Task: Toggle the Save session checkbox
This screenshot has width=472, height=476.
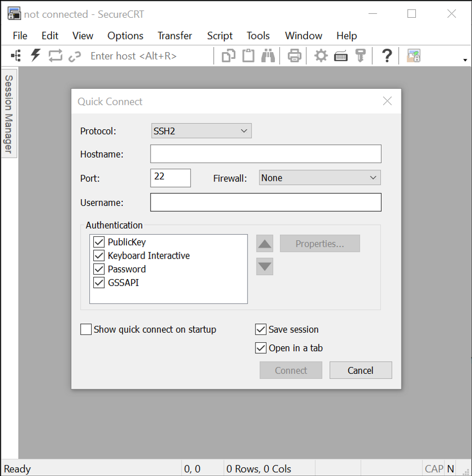Action: (261, 330)
